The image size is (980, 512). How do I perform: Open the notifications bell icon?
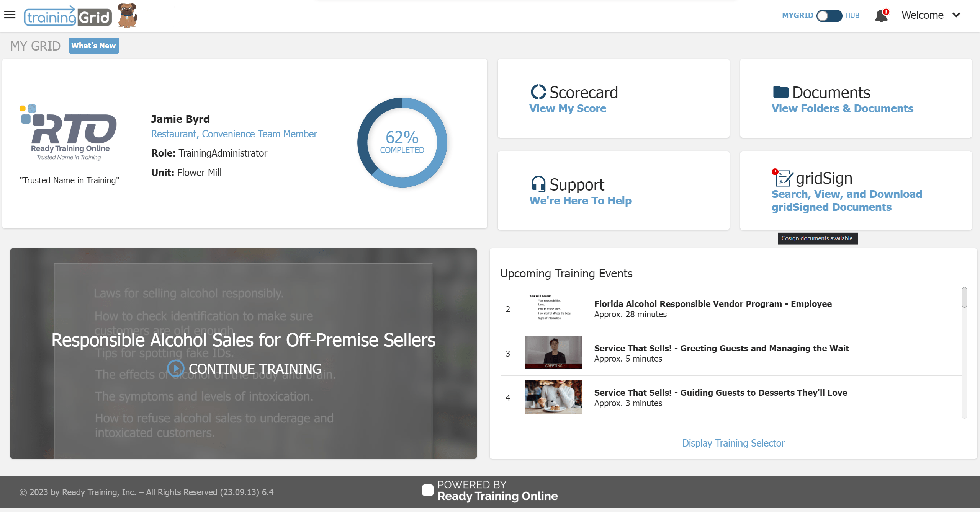tap(881, 16)
